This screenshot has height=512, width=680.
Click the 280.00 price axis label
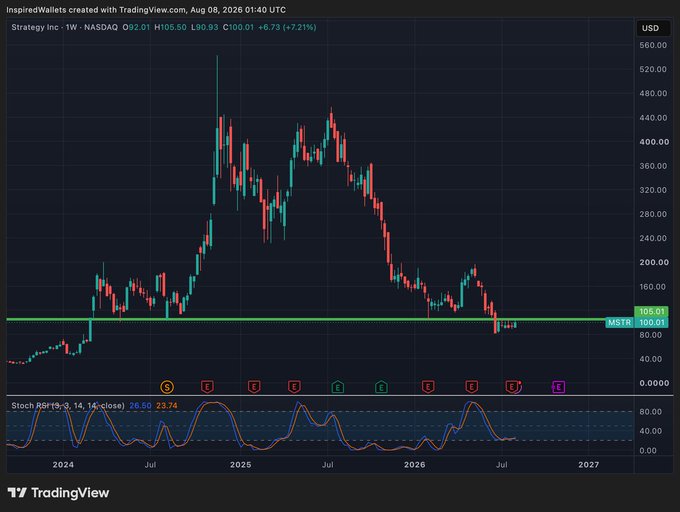click(653, 214)
